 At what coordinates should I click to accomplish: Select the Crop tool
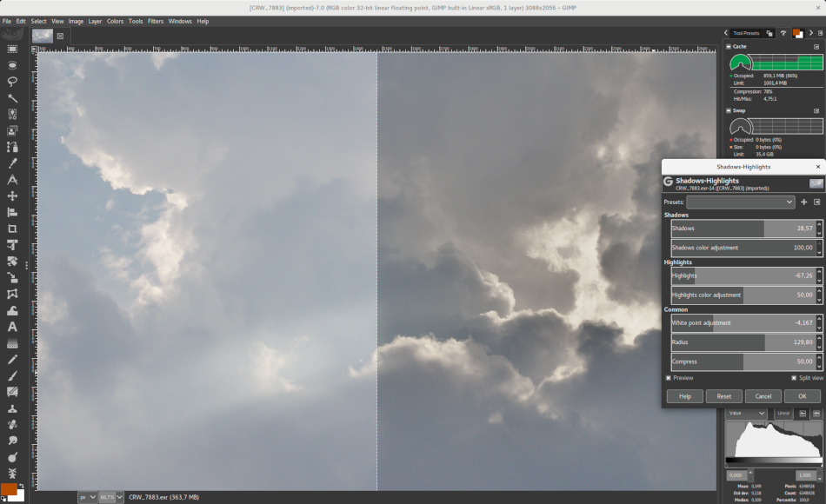[13, 229]
